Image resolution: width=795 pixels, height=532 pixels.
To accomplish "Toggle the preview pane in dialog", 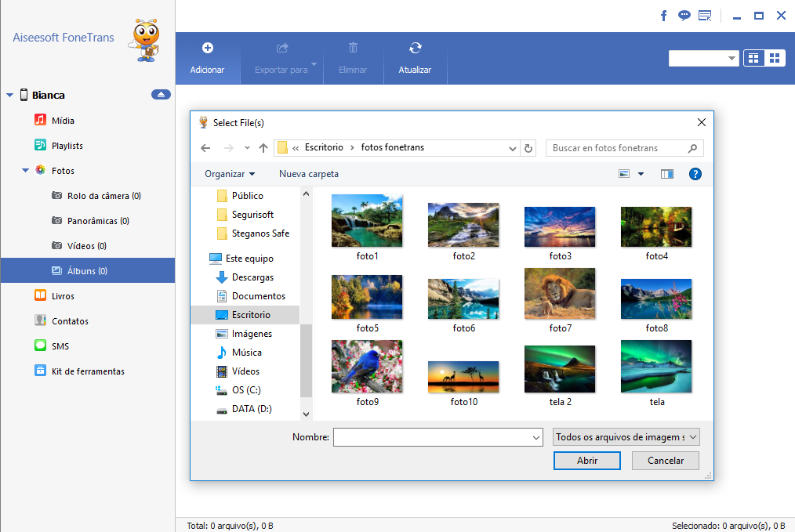I will [667, 174].
